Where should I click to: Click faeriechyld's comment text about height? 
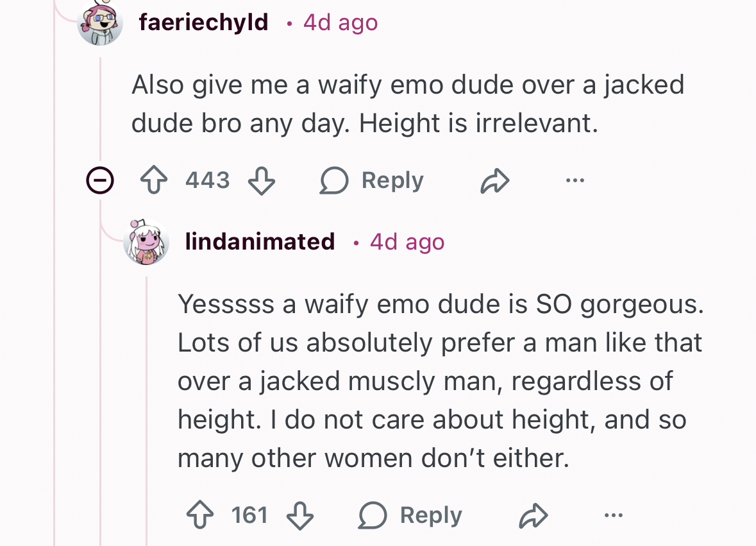(407, 104)
